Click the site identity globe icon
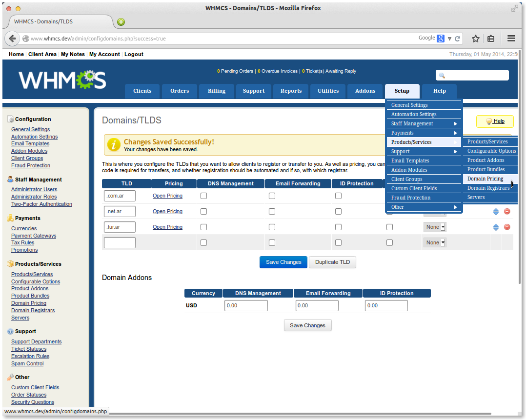The width and height of the screenshot is (526, 420). tap(25, 39)
